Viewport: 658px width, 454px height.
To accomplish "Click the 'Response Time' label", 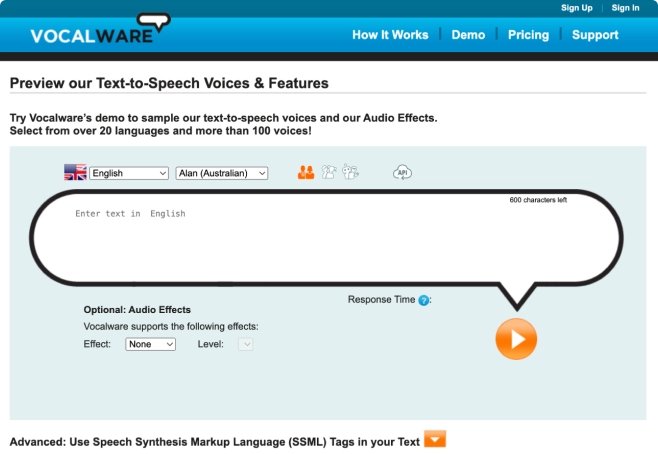I will (381, 300).
